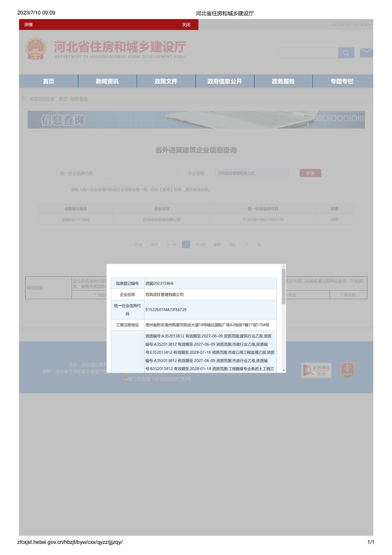Image resolution: width=392 pixels, height=555 pixels.
Task: Focus the 企业名称 input field
Action: (252, 173)
